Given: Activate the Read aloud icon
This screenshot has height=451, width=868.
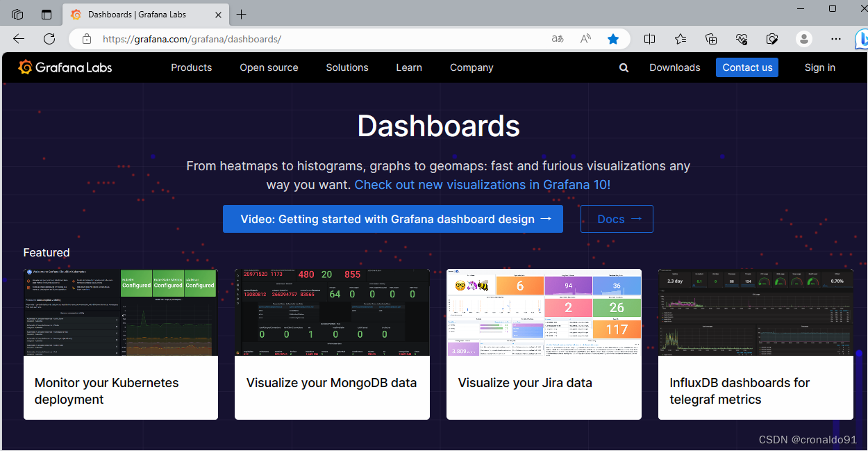Looking at the screenshot, I should [x=585, y=39].
